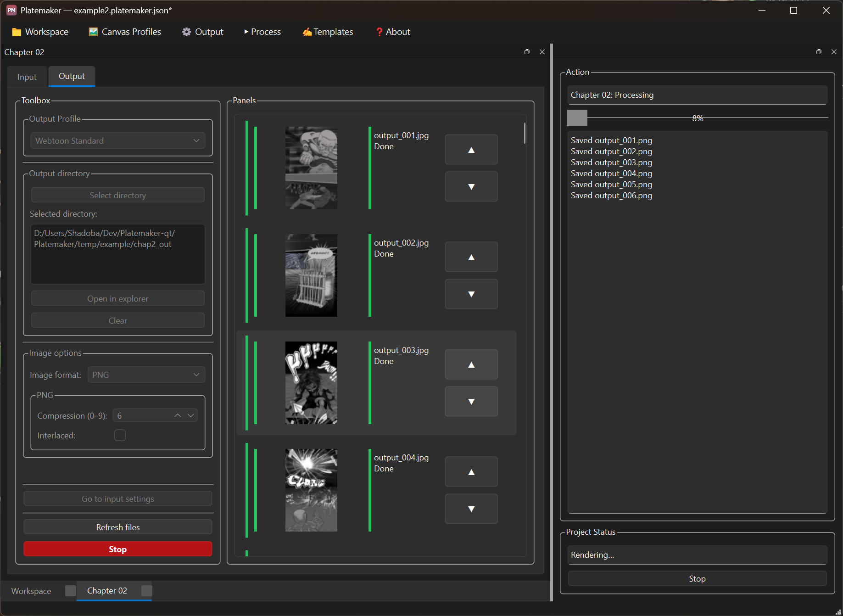Move output_001.jpg panel up
The image size is (843, 616).
[471, 150]
